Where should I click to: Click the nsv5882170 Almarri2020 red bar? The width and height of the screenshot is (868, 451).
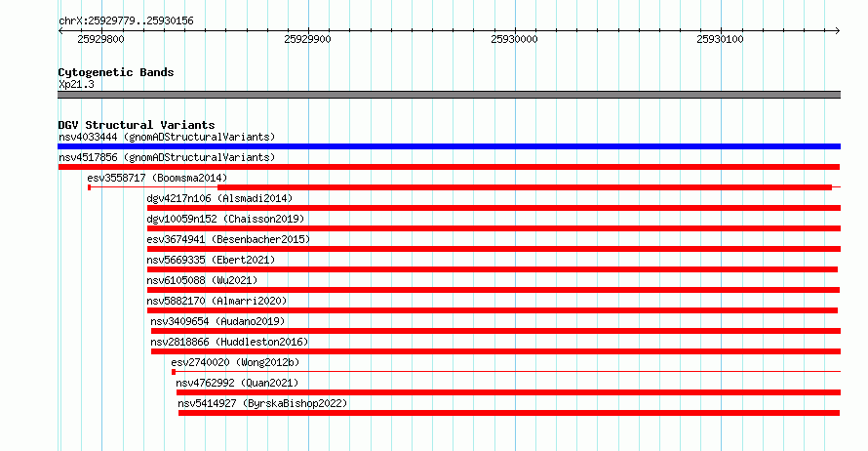(493, 310)
